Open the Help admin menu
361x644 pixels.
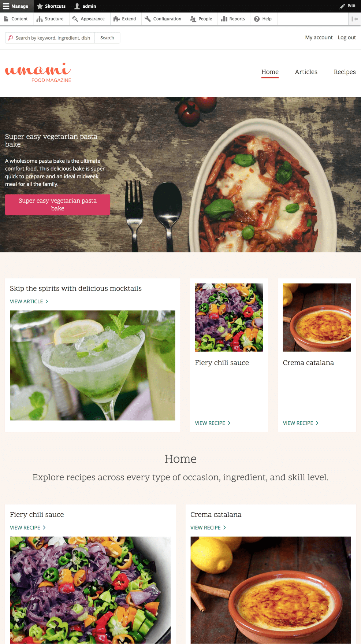(x=263, y=19)
